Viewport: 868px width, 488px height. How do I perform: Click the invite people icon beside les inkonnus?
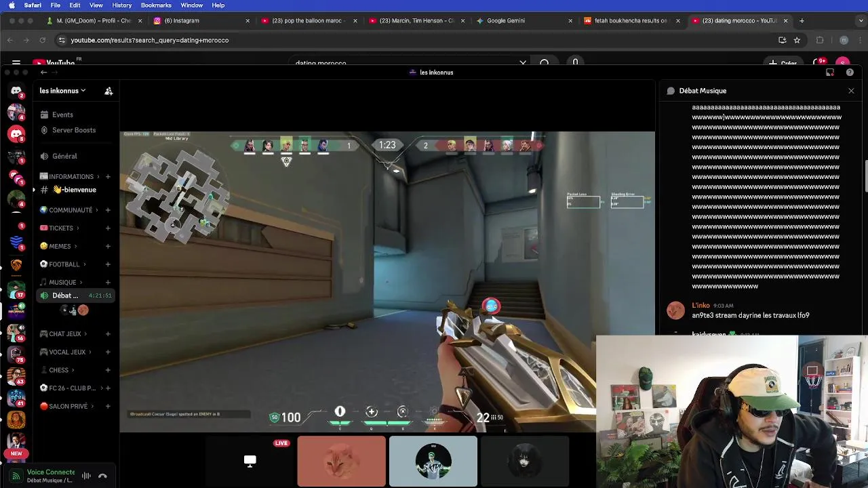[108, 91]
